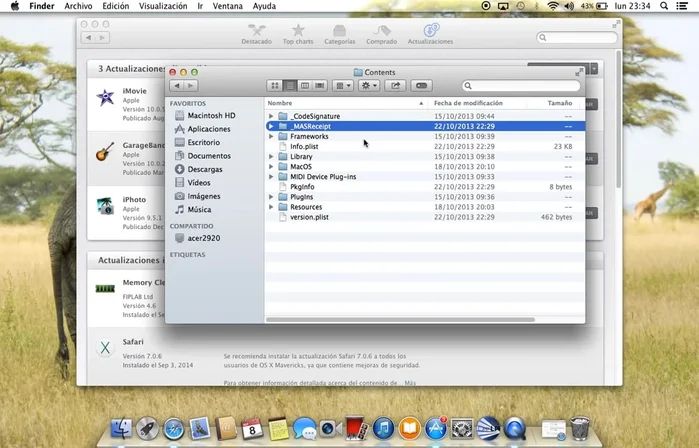Open Safari from the Dock

[173, 429]
